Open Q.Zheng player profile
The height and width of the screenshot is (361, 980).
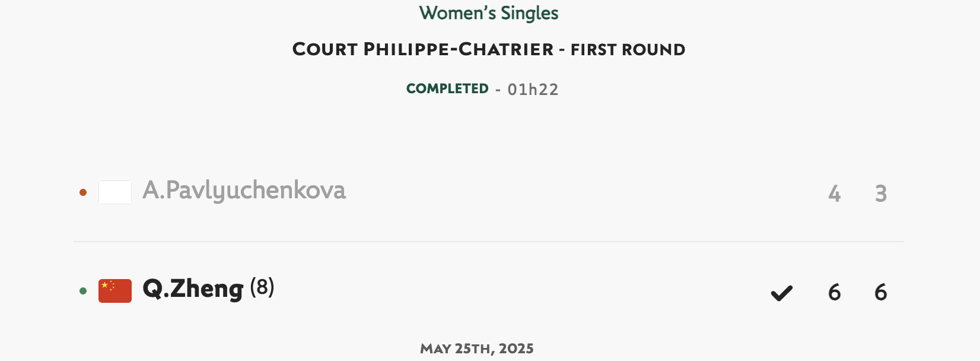tap(193, 289)
